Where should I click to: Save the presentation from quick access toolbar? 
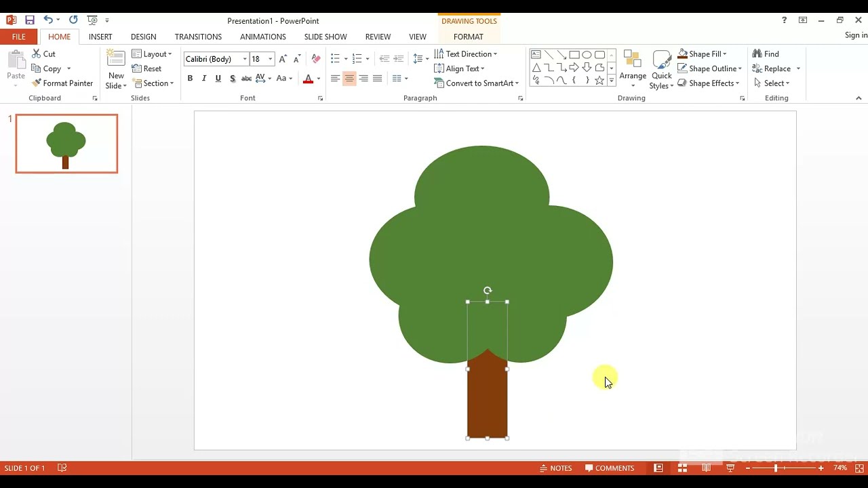point(30,20)
